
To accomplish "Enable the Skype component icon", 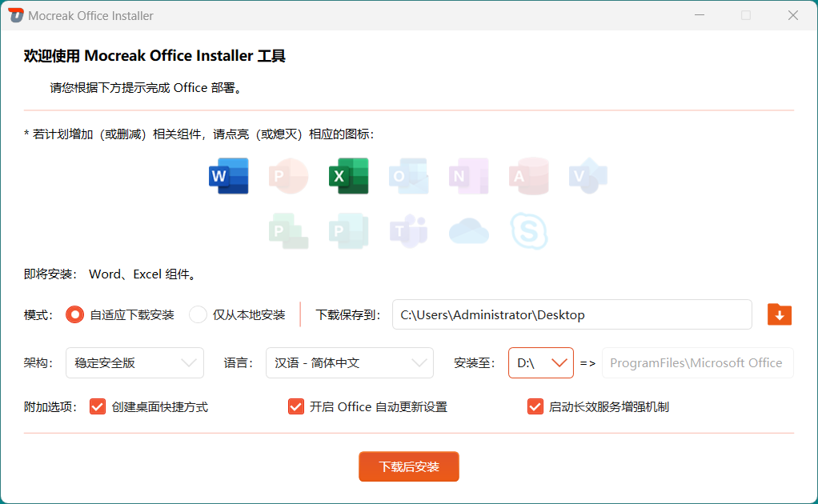I will coord(528,231).
